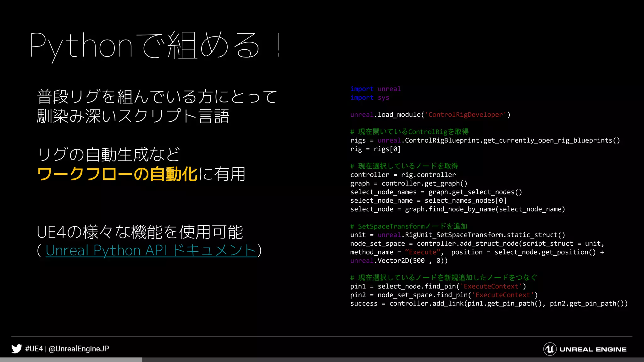Click the method_name = "Execute" line
The width and height of the screenshot is (644, 362).
477,252
